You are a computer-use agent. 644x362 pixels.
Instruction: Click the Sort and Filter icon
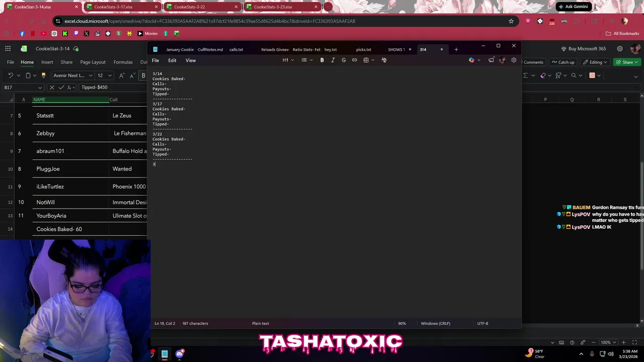click(558, 75)
